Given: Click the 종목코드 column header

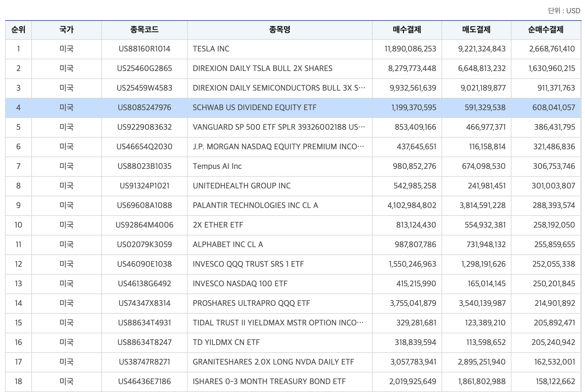Looking at the screenshot, I should pyautogui.click(x=145, y=30).
